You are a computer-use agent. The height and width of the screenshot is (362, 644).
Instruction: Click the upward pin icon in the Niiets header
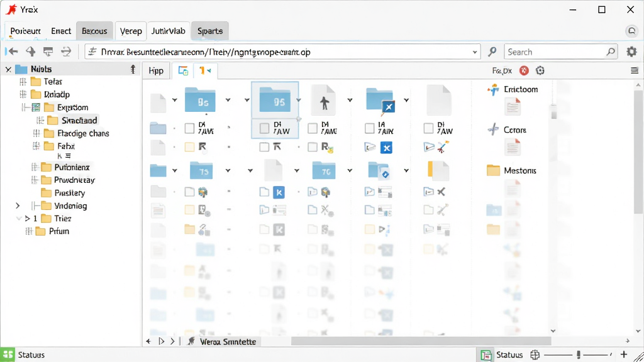133,69
